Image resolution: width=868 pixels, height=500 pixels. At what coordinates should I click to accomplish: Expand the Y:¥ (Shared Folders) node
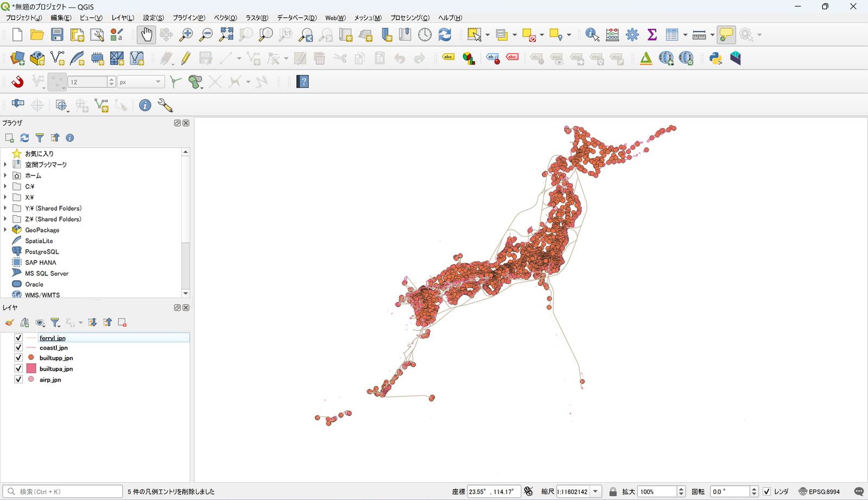(x=5, y=208)
